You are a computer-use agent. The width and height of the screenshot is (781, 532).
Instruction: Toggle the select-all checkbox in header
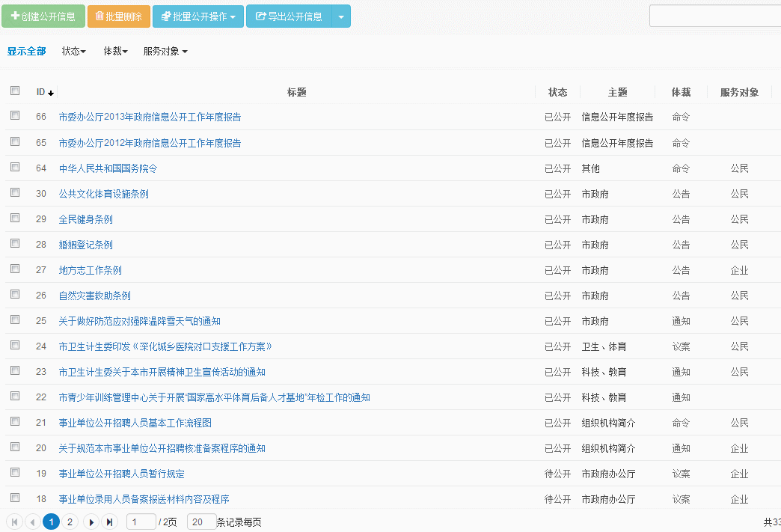tap(15, 91)
